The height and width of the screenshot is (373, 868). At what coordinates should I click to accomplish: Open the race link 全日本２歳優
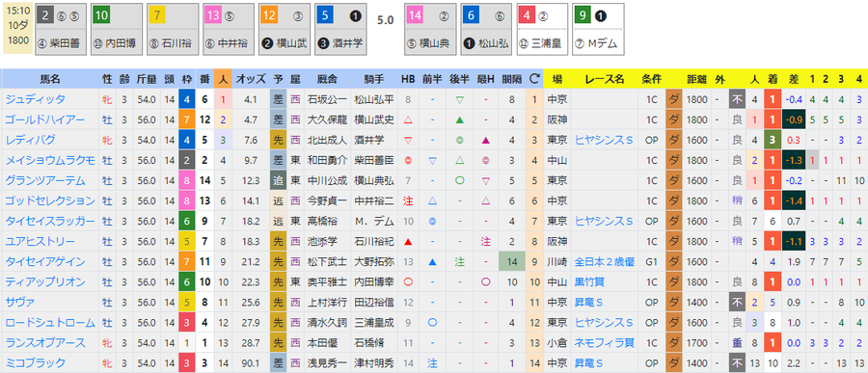pyautogui.click(x=604, y=262)
